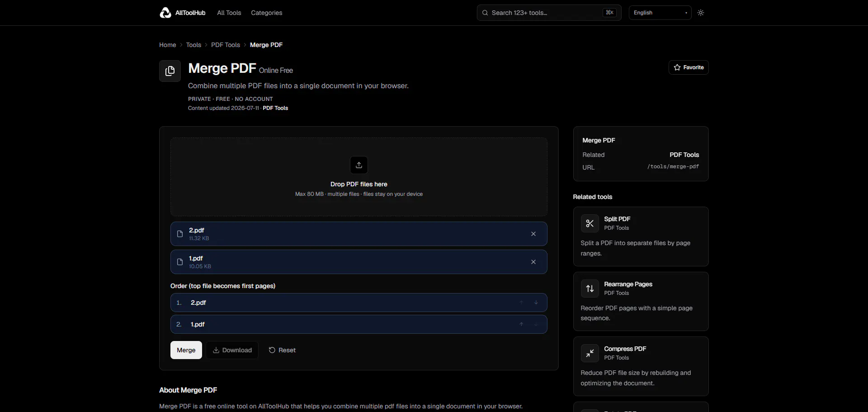
Task: Go to Tools breadcrumb
Action: [193, 45]
